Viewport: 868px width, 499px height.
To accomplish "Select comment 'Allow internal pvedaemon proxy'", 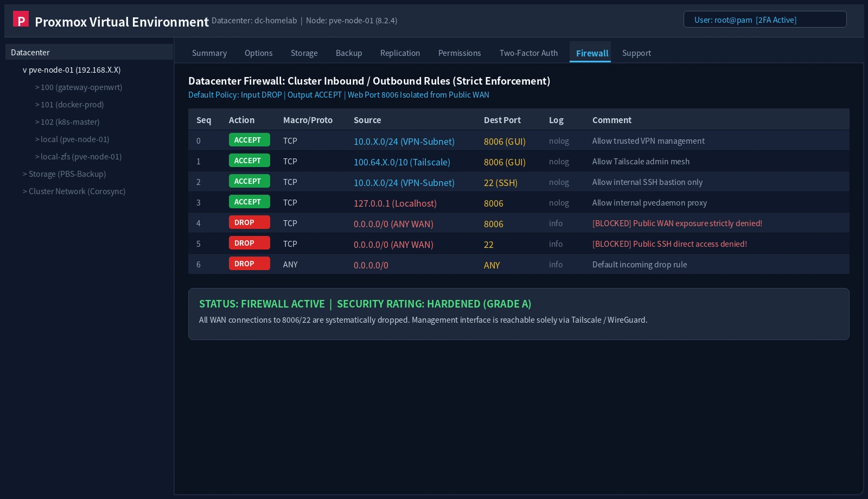I will tap(649, 202).
